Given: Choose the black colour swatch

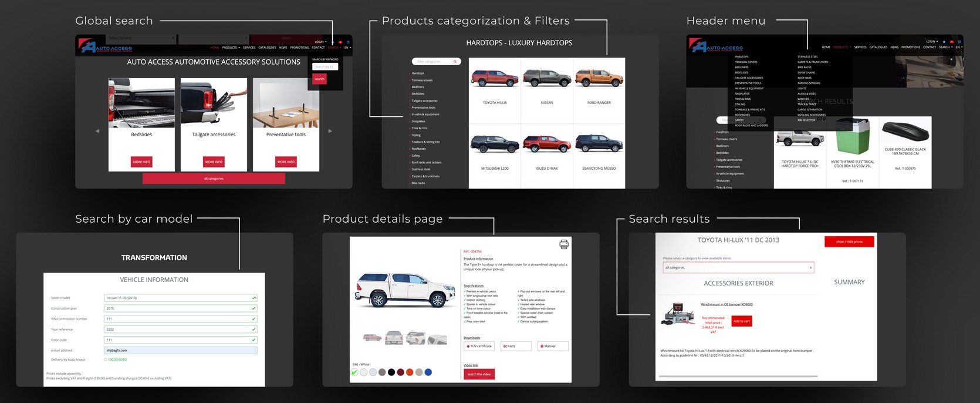Looking at the screenshot, I should pos(391,372).
